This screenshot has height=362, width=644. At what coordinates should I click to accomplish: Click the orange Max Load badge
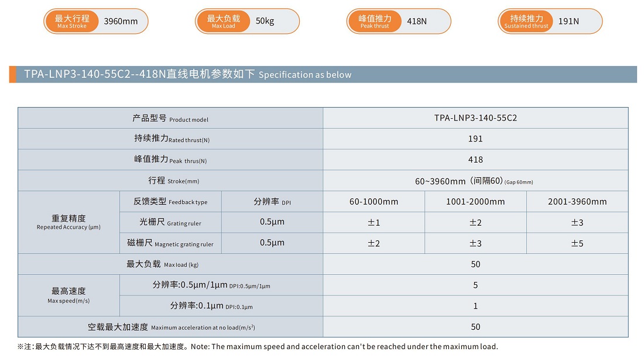[223, 22]
